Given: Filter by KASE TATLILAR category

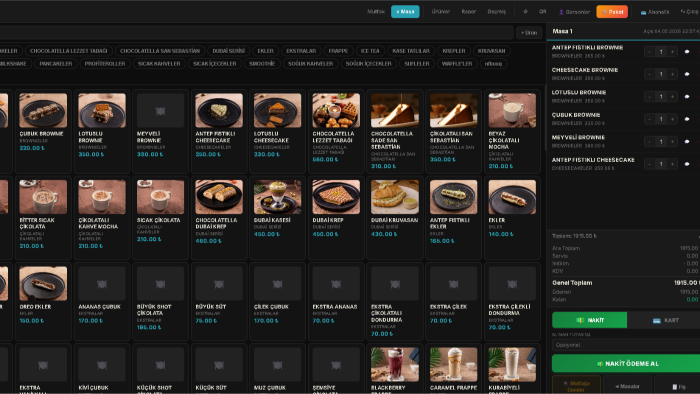Looking at the screenshot, I should tap(411, 51).
